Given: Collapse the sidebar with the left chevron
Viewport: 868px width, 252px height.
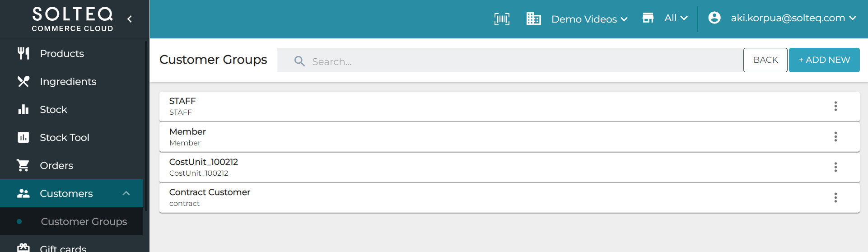Looking at the screenshot, I should pos(130,19).
